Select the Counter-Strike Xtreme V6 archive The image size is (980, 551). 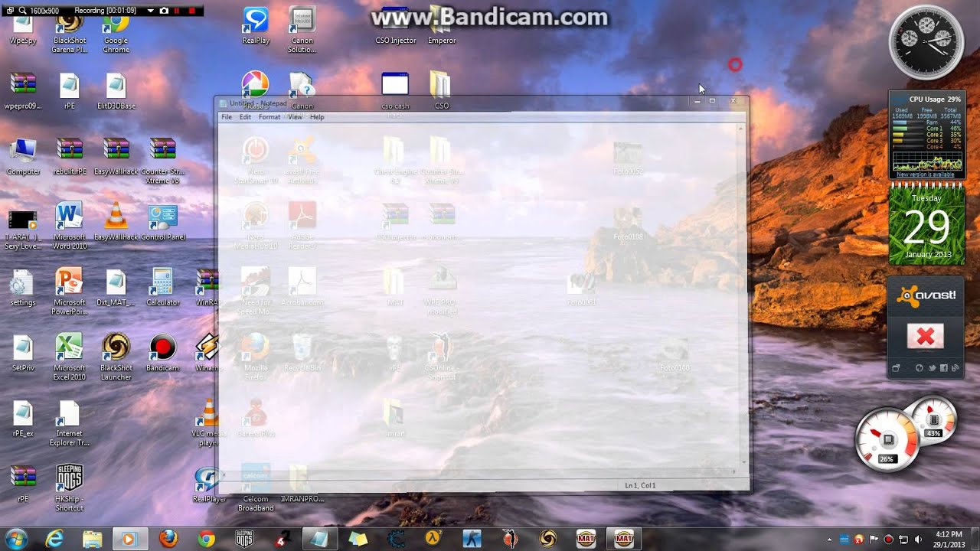[162, 161]
